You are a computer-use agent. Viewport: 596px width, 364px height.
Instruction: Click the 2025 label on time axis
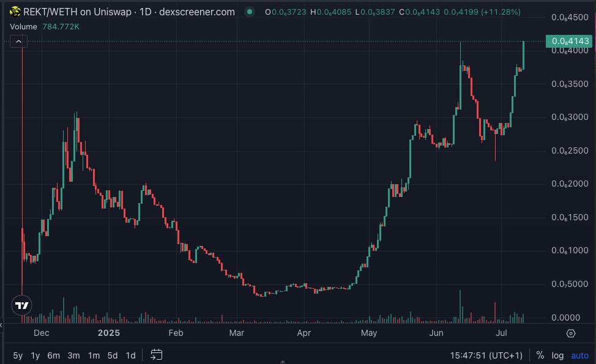tap(109, 333)
